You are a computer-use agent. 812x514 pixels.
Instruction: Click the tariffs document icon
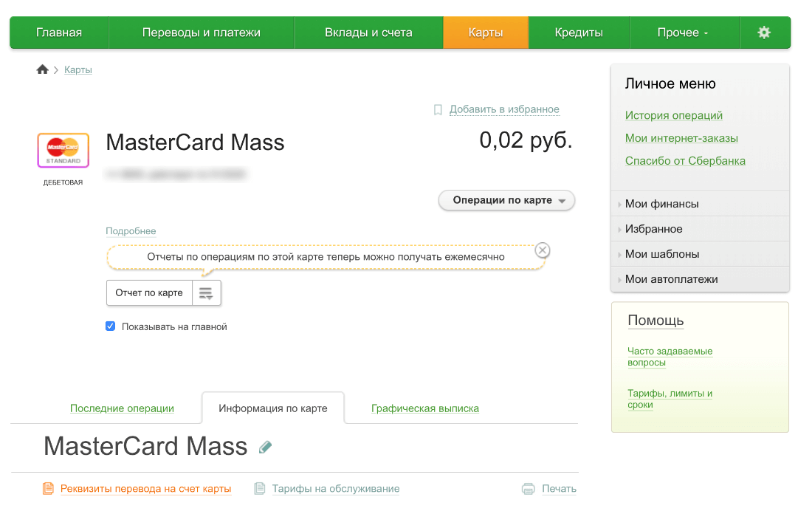coord(259,489)
